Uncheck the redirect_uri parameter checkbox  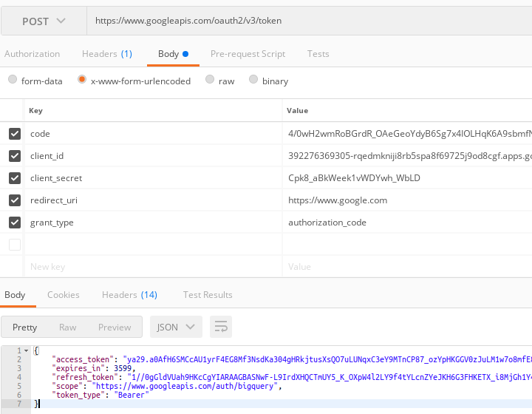tap(15, 200)
